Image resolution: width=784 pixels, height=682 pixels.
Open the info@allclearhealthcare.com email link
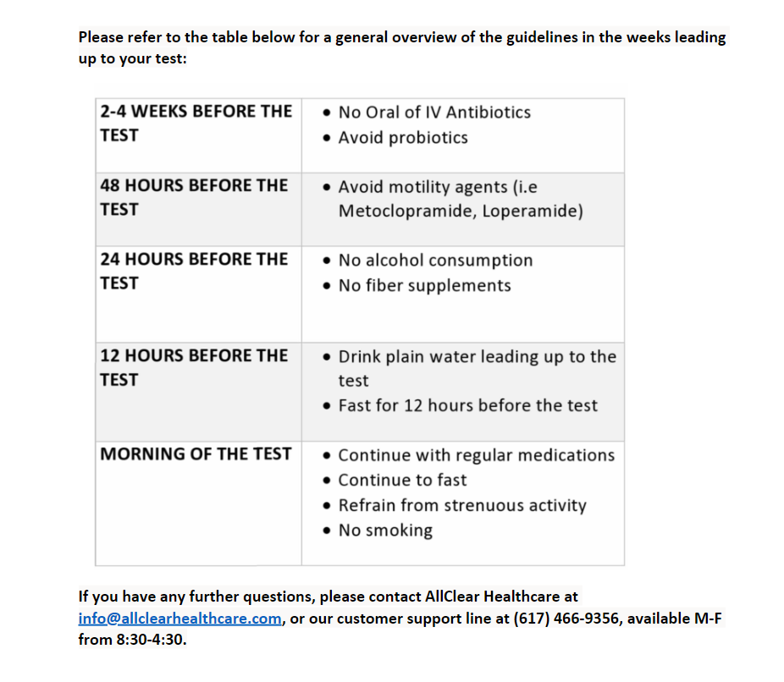179,619
